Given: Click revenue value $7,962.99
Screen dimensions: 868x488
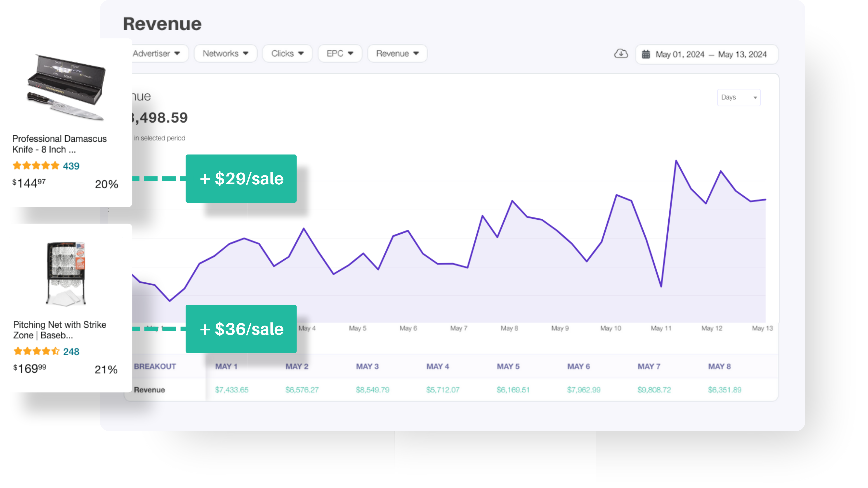Looking at the screenshot, I should pos(584,390).
